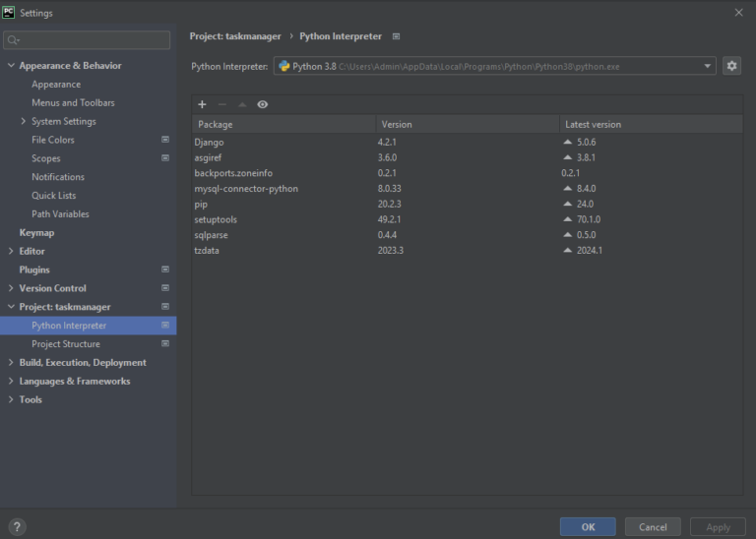Click upgrade arrow beside Django latest version

pyautogui.click(x=568, y=142)
